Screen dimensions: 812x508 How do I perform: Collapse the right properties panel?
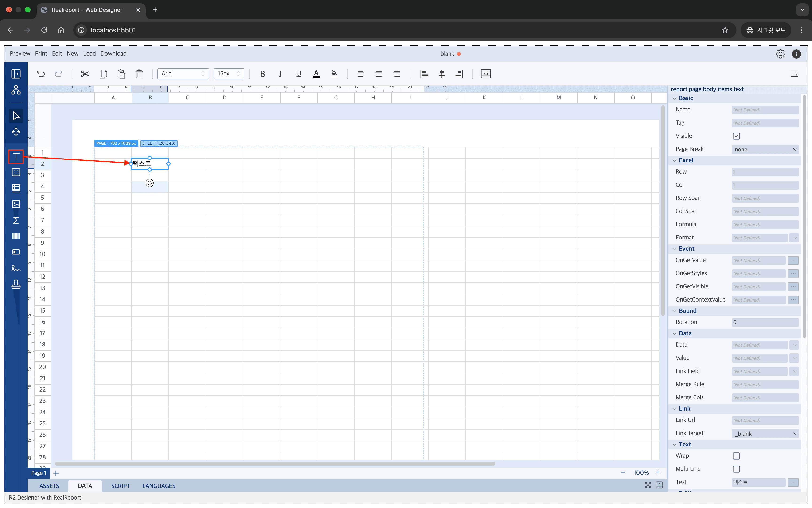[794, 74]
